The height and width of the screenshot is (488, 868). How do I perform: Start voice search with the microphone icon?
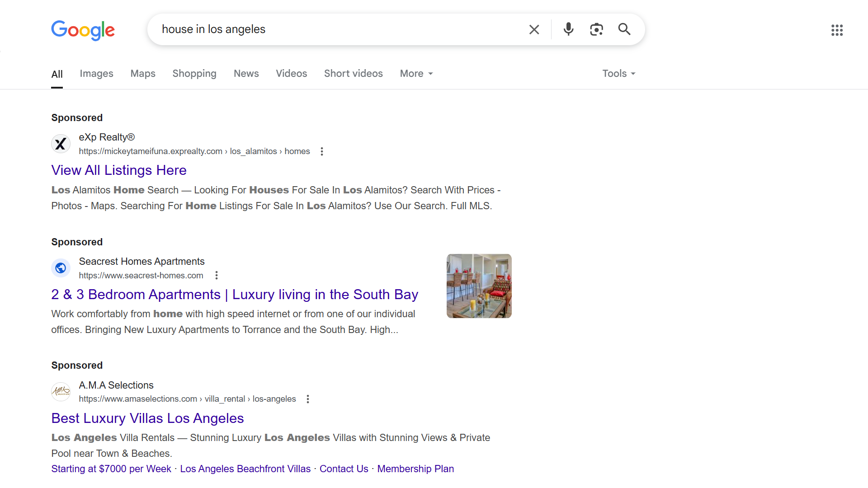568,29
